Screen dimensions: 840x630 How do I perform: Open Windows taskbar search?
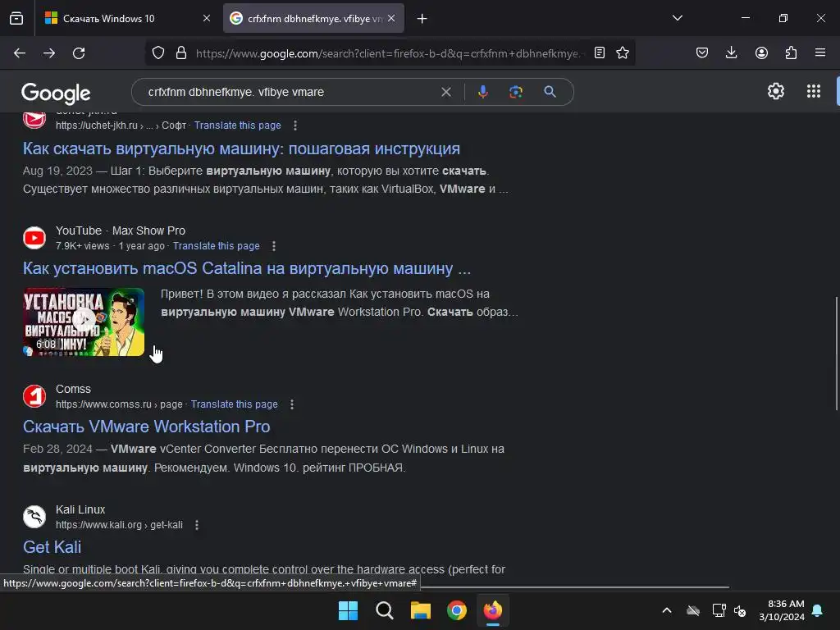(385, 610)
